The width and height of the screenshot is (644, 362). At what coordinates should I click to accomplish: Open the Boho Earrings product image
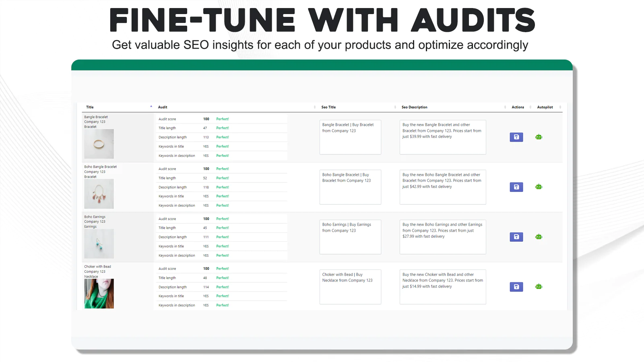(99, 244)
